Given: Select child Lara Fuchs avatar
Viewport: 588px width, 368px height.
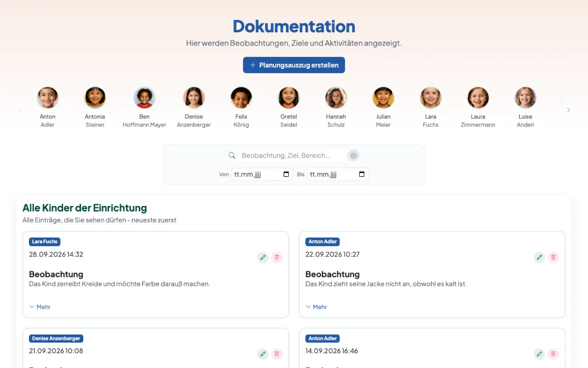Looking at the screenshot, I should pos(431,98).
